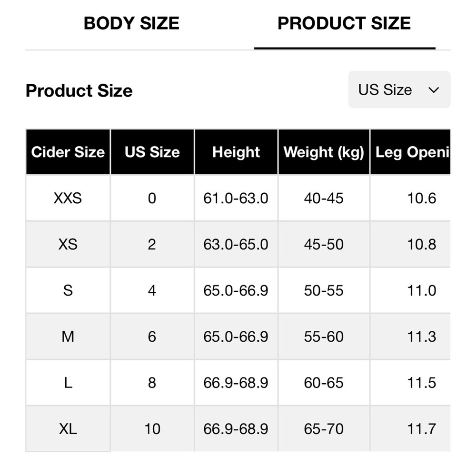Click the US Size column header
The image size is (476, 476).
tap(152, 152)
